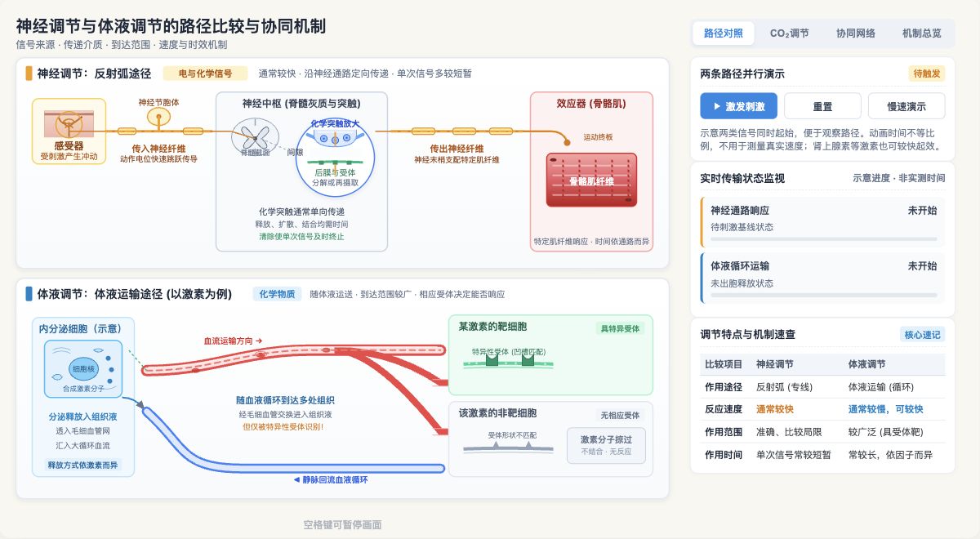
Task: Click the 神经通路响应 progress bar
Action: (x=823, y=239)
